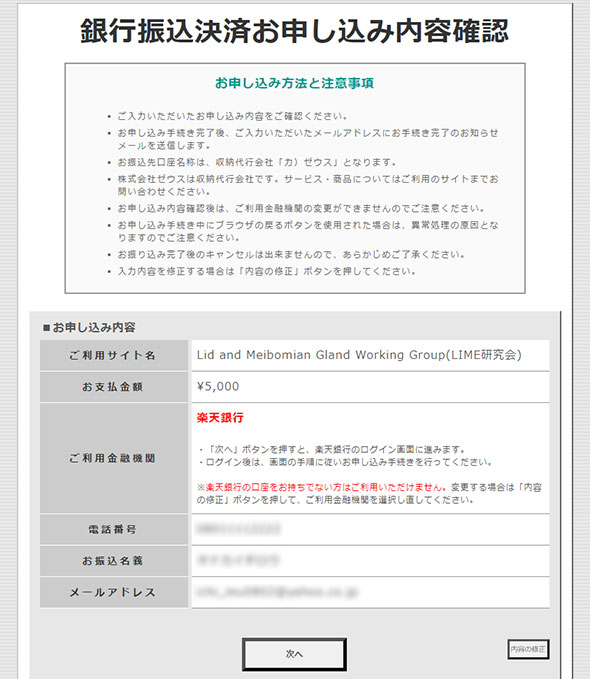Click the blurred お振込名義 value
Image resolution: width=590 pixels, height=679 pixels.
coord(238,560)
